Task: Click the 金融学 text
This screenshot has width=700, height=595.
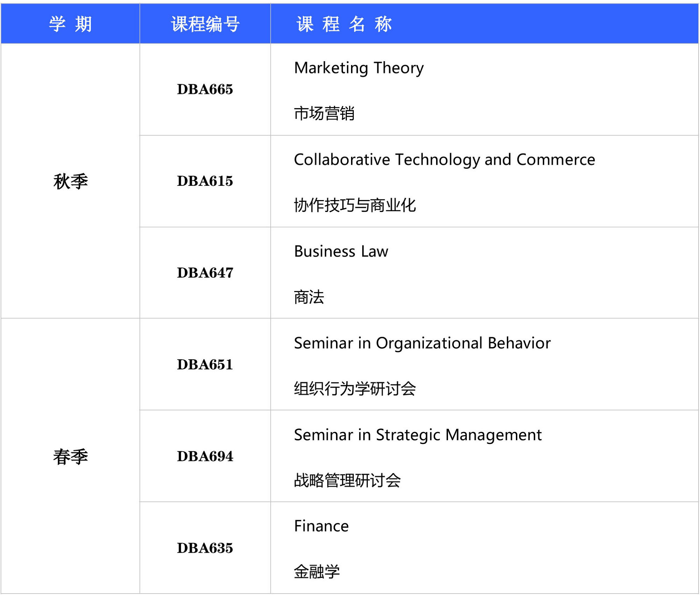Action: [317, 572]
